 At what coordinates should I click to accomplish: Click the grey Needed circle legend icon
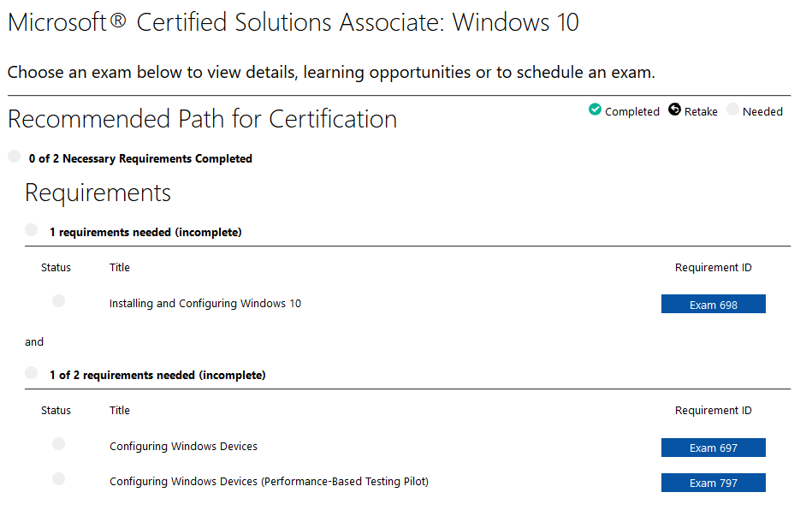732,110
